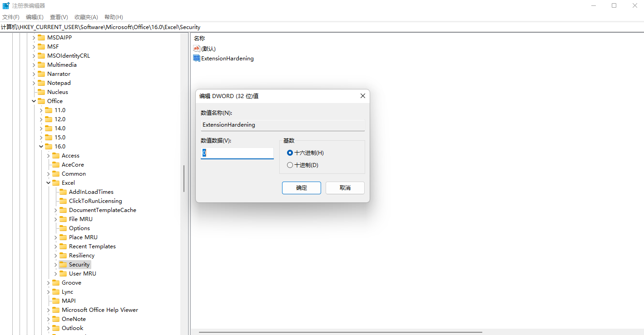Click the Nucleus folder icon
This screenshot has height=335, width=644.
click(x=41, y=92)
